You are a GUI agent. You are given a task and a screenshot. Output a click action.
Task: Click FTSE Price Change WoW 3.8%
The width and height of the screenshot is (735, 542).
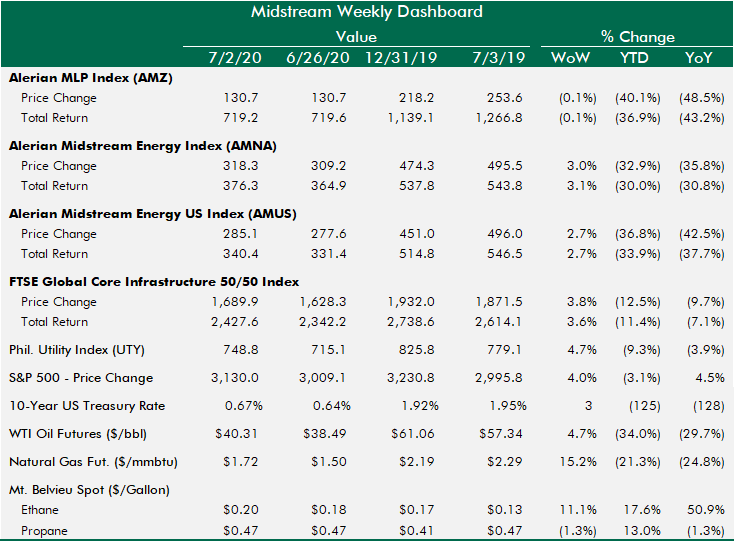pos(582,301)
